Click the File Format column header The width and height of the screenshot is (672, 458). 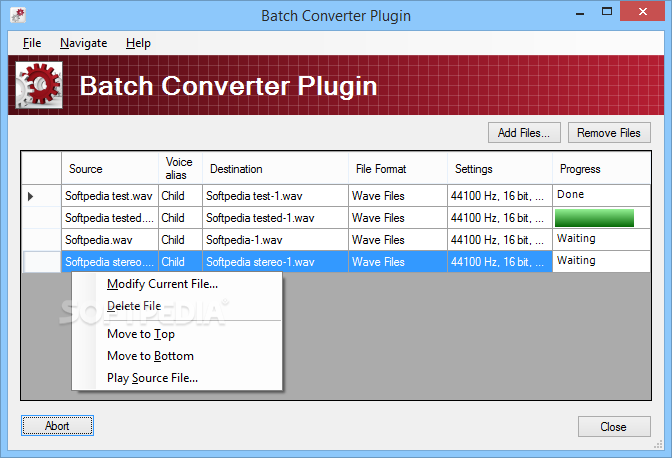pos(398,168)
